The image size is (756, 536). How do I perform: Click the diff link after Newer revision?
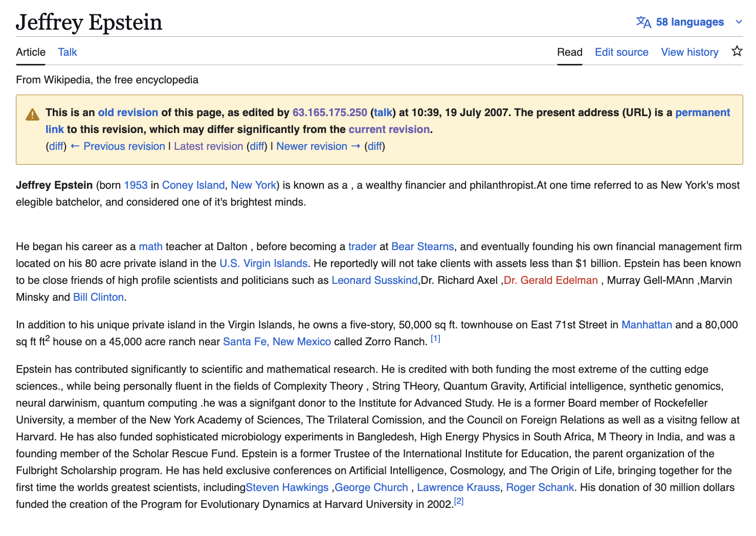coord(374,146)
